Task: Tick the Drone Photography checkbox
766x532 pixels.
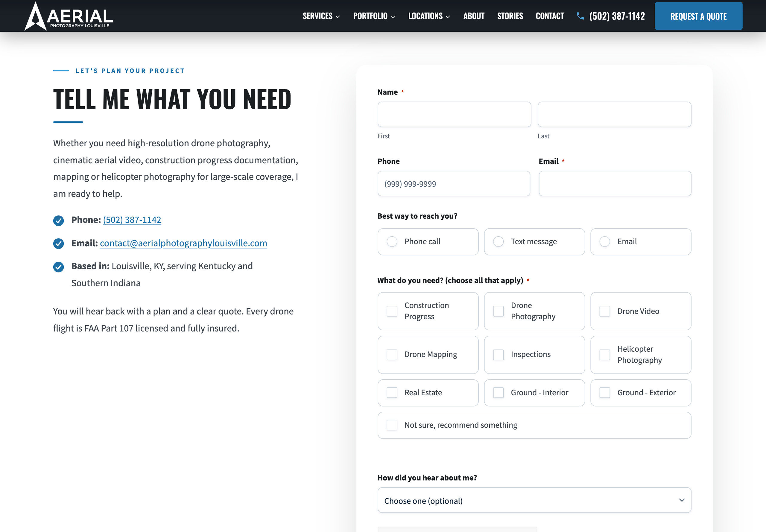Action: (x=498, y=311)
